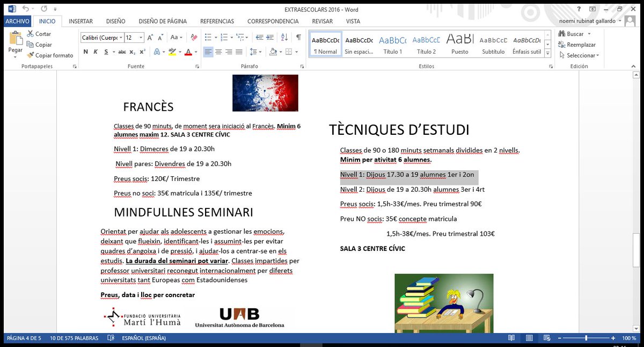This screenshot has width=644, height=347.
Task: Expand the styles gallery with the More arrow
Action: [548, 54]
